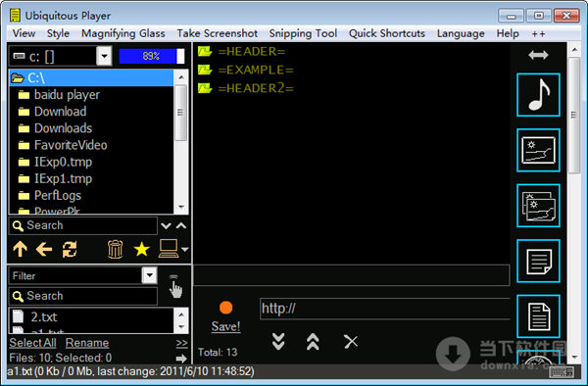Image resolution: width=588 pixels, height=386 pixels.
Task: Open the Take Screenshot menu
Action: 218,33
